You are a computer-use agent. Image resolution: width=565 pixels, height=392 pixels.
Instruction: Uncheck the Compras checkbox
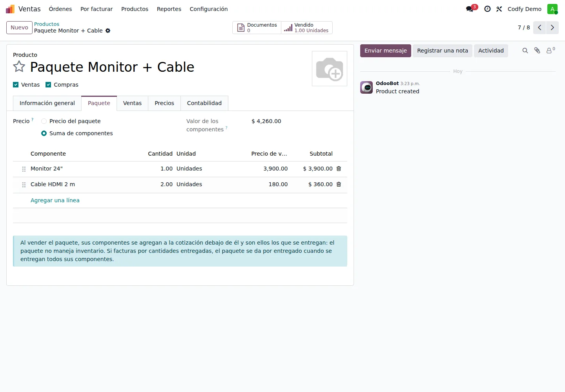[48, 85]
